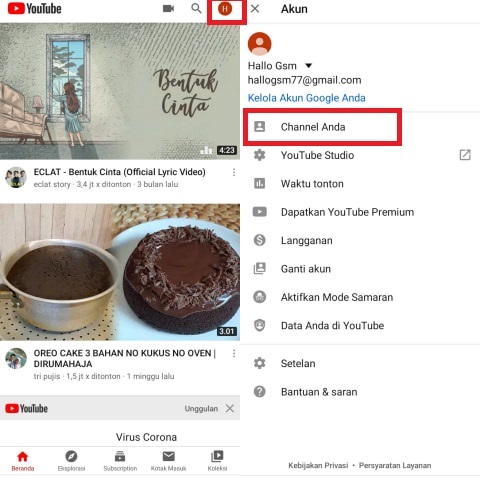Click the external link icon beside YouTube Studio

[x=465, y=155]
